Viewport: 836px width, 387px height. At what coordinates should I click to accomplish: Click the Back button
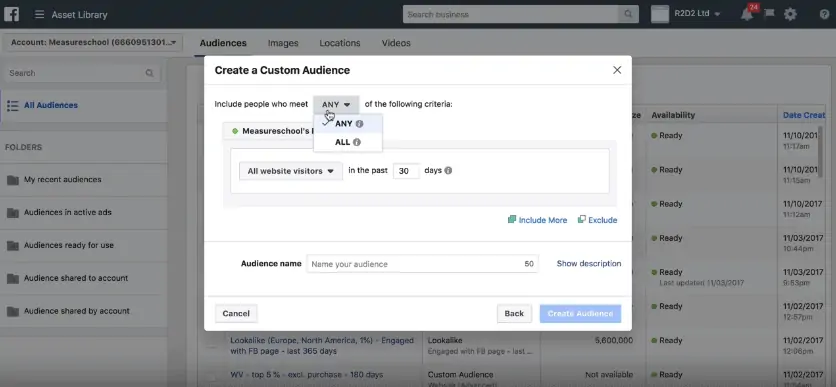pyautogui.click(x=514, y=313)
